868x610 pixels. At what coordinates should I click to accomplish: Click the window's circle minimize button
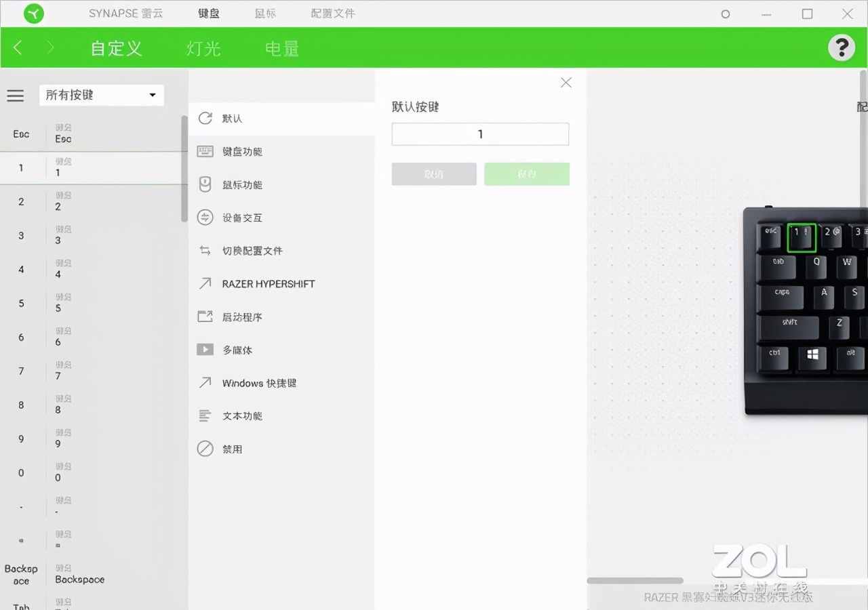pos(726,14)
